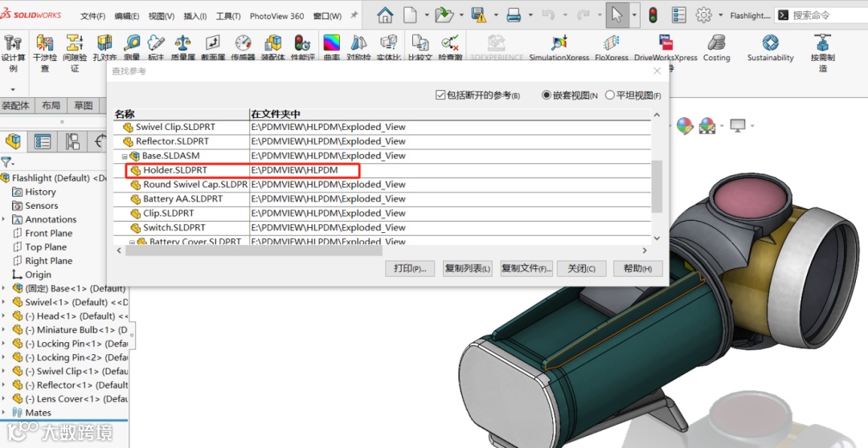
Task: Open the PhotoView 360 menu
Action: (276, 16)
